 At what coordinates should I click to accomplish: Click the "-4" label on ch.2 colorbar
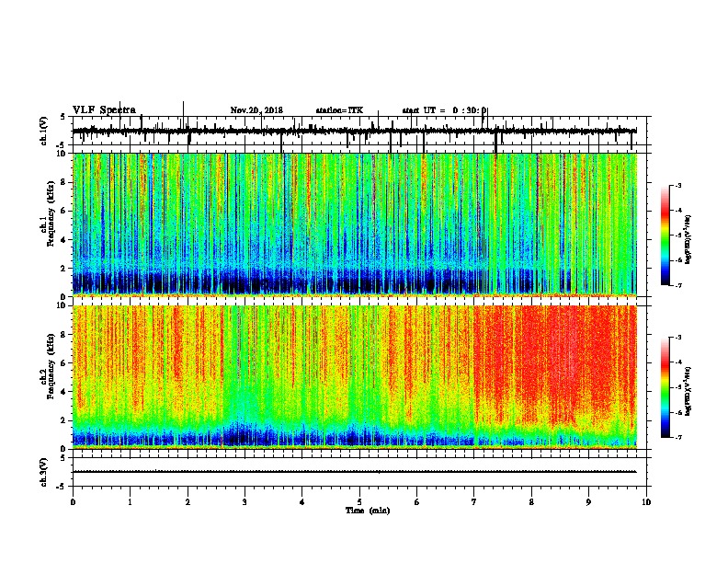pos(677,362)
